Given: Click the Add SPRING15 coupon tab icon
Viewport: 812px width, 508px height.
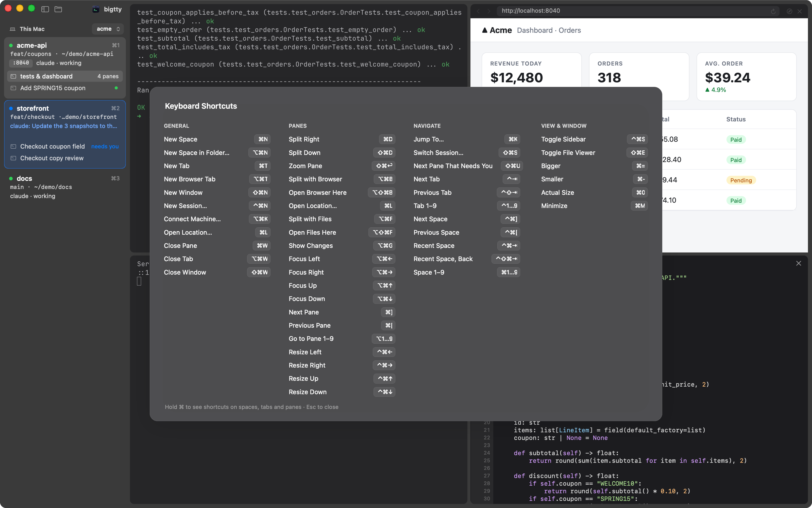Looking at the screenshot, I should coord(13,88).
